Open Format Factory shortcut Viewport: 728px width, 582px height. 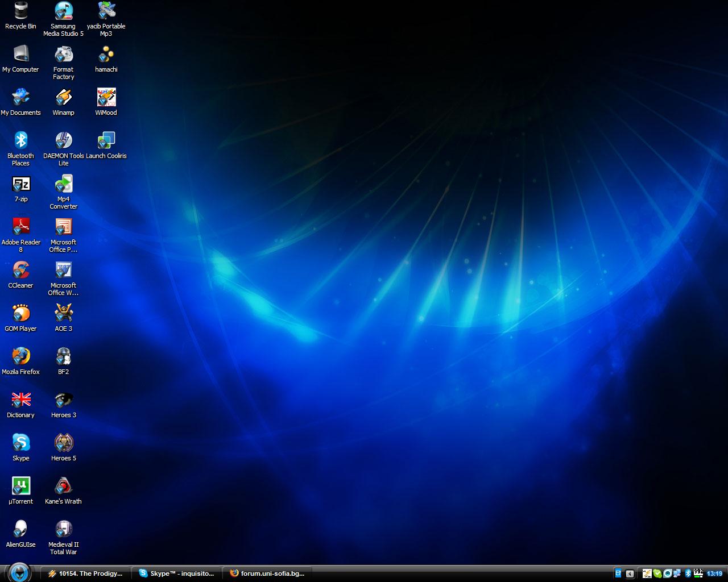pos(63,55)
